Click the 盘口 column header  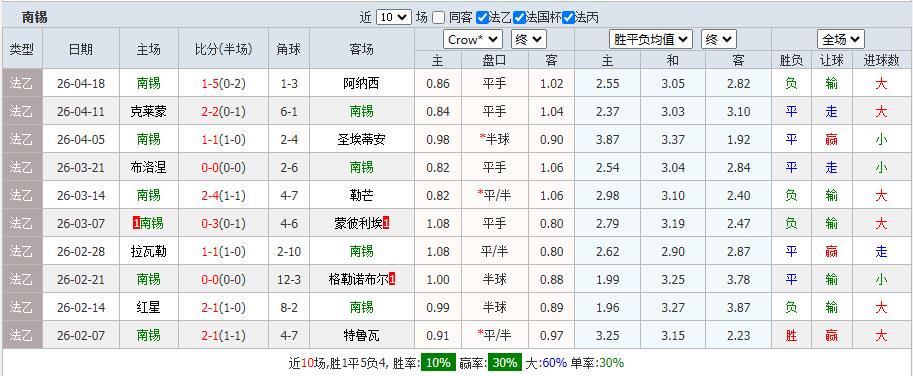494,60
